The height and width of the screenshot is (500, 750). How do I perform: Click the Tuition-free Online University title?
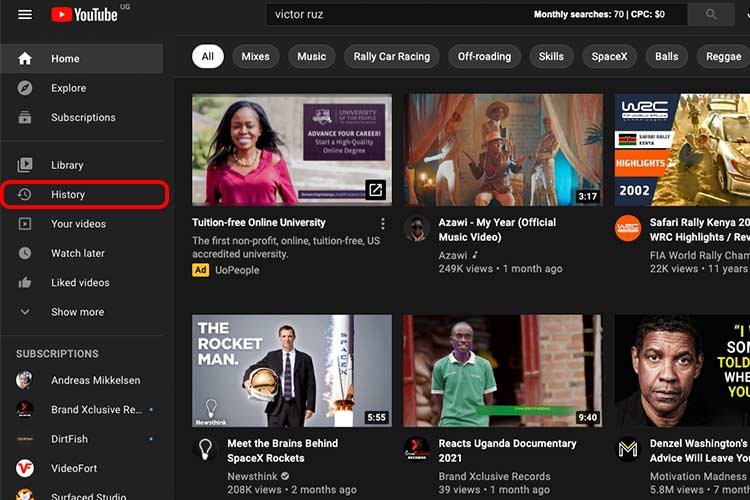[x=259, y=222]
